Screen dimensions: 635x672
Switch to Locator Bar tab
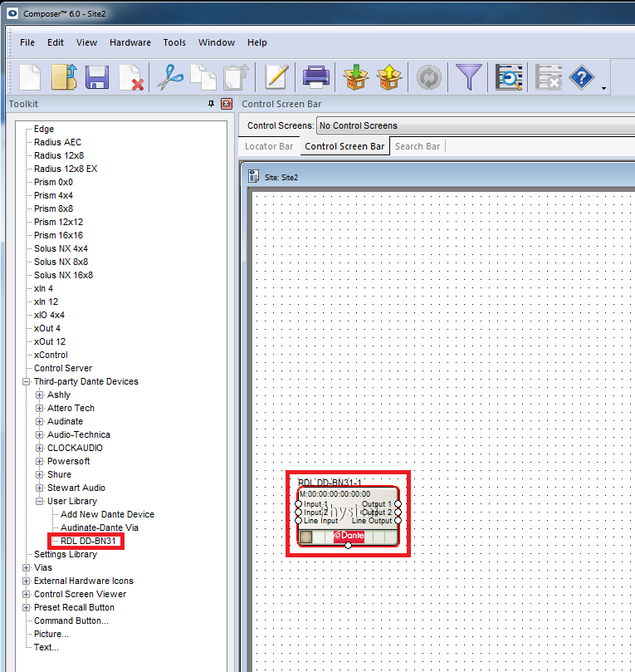[269, 146]
